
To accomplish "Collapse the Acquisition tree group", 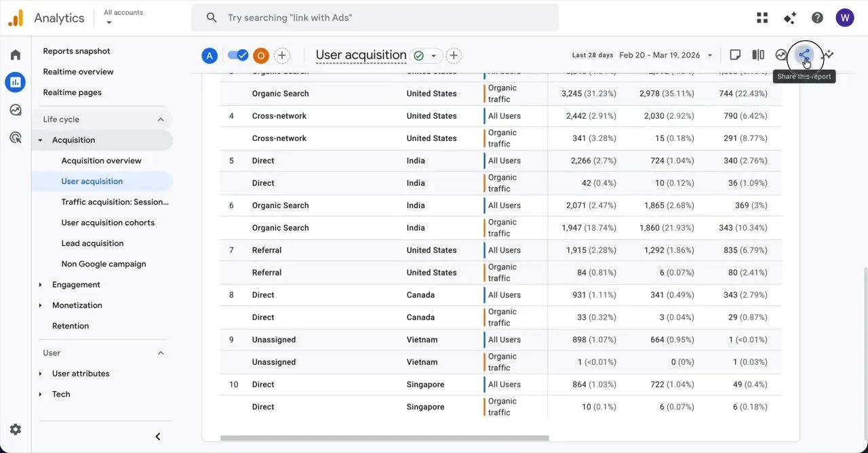I will tap(40, 140).
